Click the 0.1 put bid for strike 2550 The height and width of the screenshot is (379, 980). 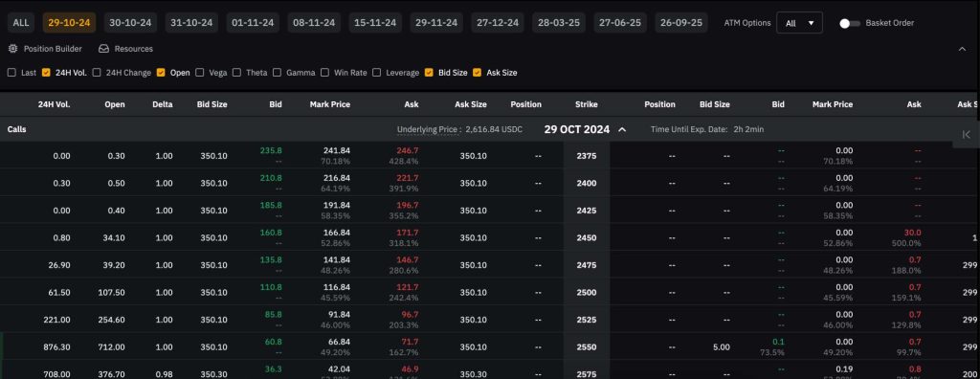tap(778, 342)
